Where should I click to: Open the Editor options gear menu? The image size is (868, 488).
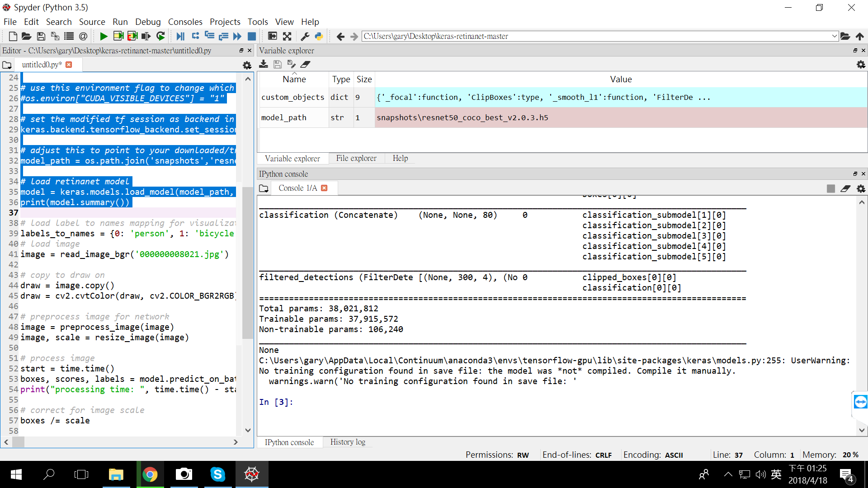247,65
